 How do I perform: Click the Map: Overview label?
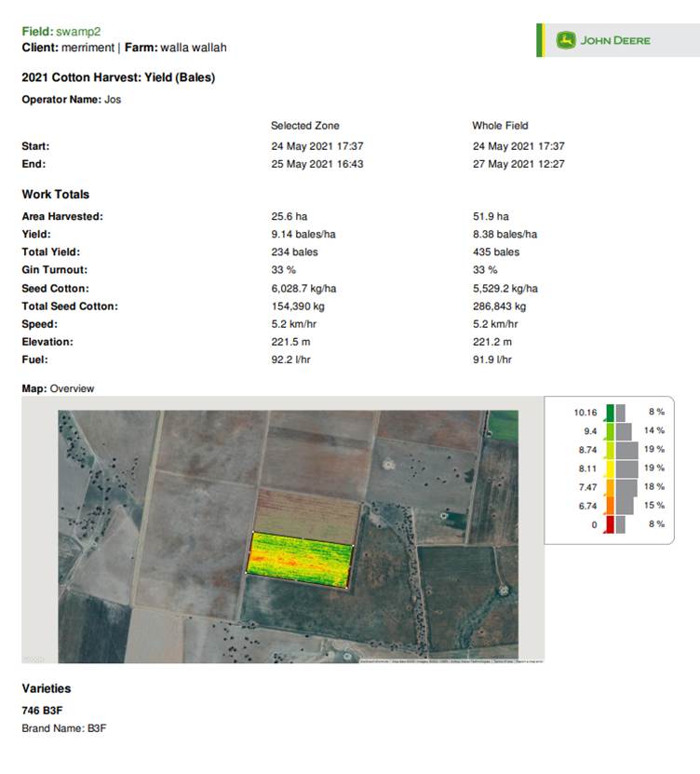(x=58, y=388)
